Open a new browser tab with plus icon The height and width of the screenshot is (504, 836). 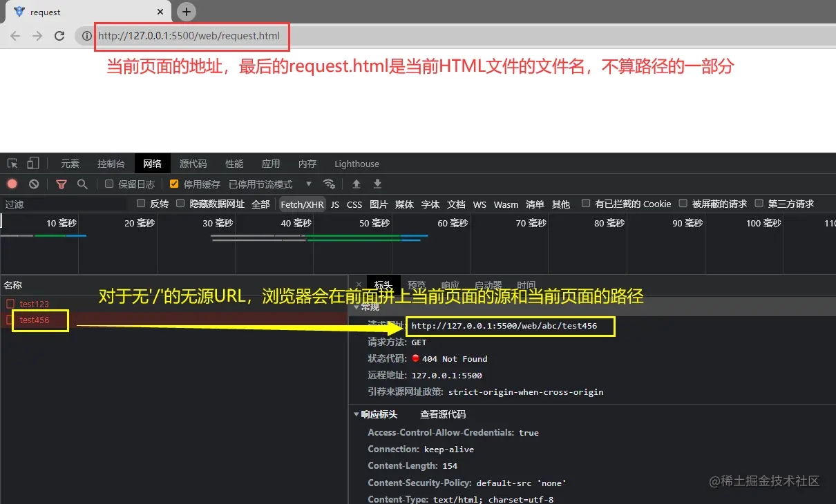tap(187, 12)
